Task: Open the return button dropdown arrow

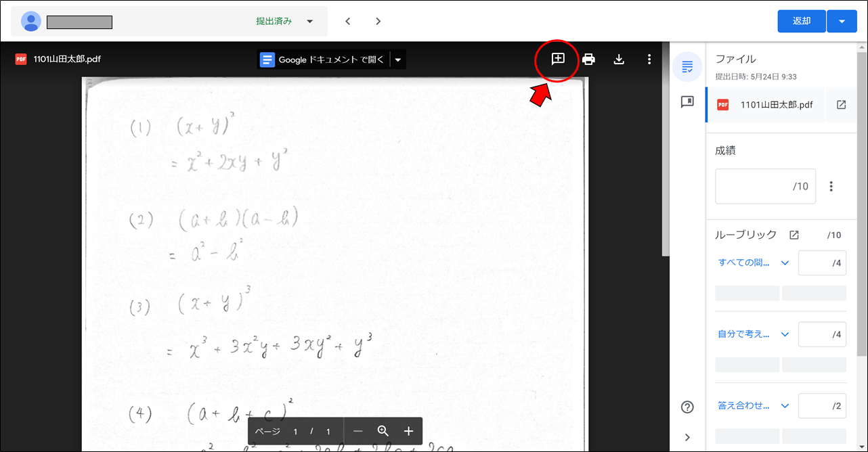Action: (x=842, y=21)
